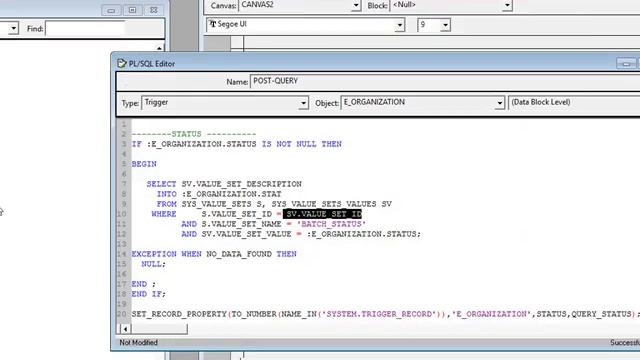Click the 'BATCH_STATUS' string literal
Image resolution: width=640 pixels, height=360 pixels.
click(331, 224)
